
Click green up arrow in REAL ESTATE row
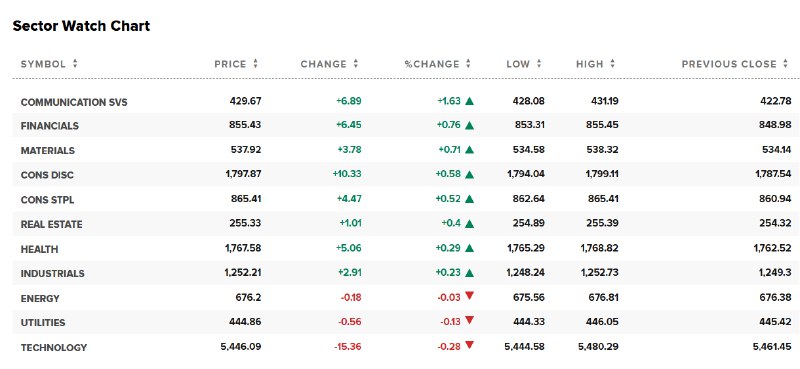coord(469,224)
